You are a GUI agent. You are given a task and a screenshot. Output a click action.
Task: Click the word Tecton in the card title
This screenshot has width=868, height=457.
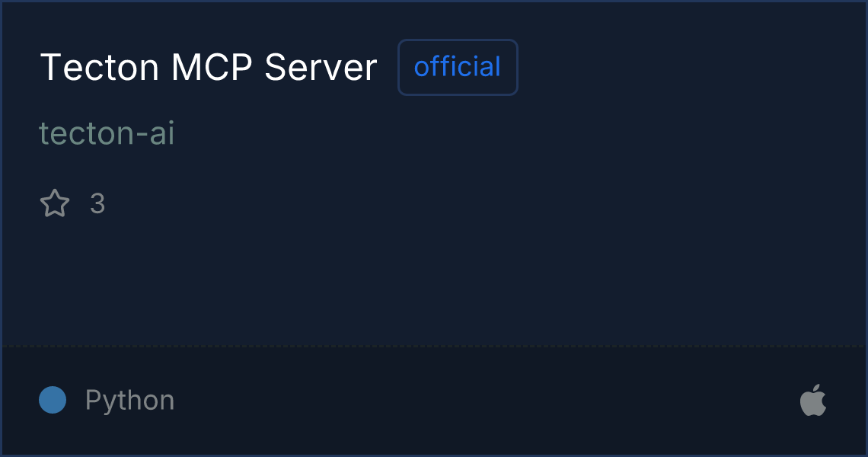(100, 68)
